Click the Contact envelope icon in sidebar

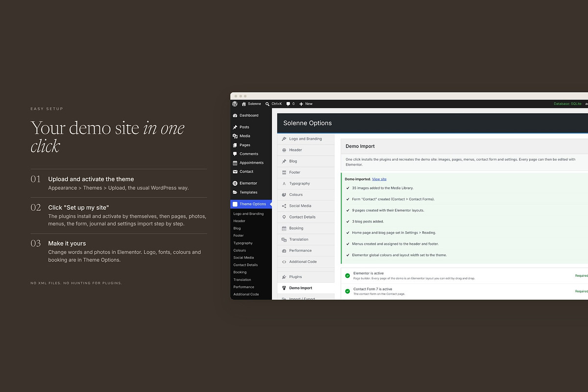pyautogui.click(x=235, y=171)
